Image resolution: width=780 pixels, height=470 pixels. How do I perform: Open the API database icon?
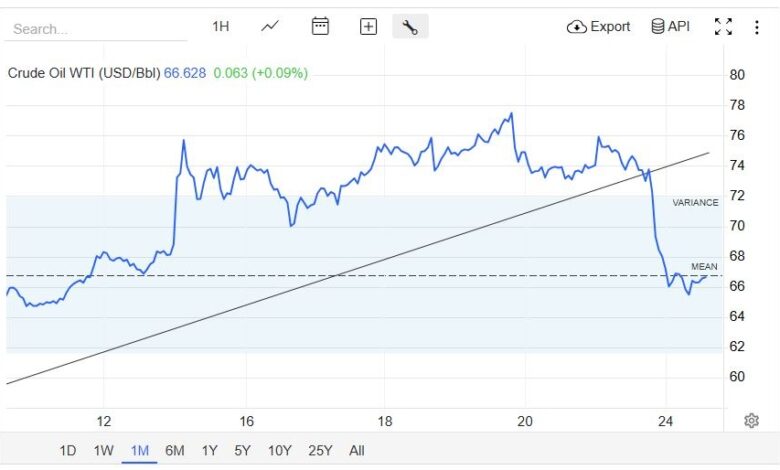coord(670,27)
